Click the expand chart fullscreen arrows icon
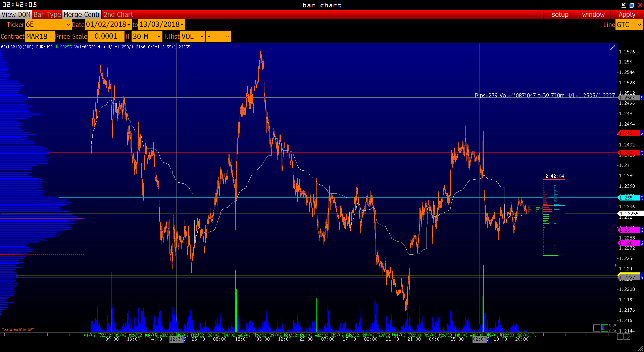The image size is (644, 352). (612, 328)
